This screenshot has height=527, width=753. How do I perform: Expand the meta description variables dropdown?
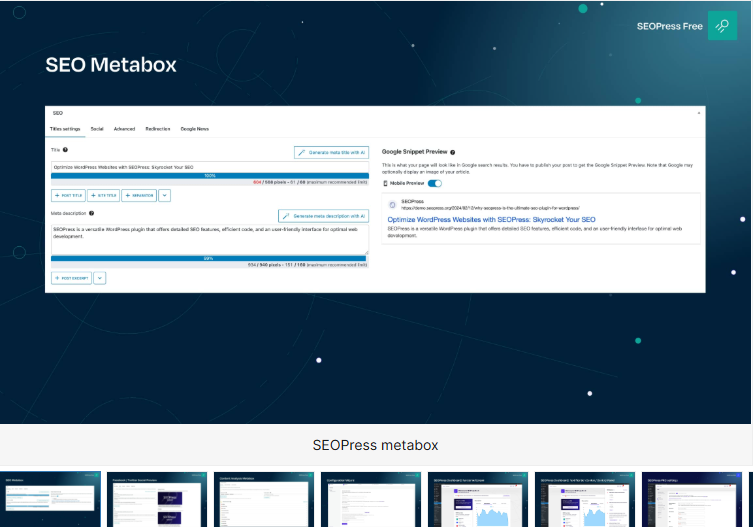click(100, 278)
